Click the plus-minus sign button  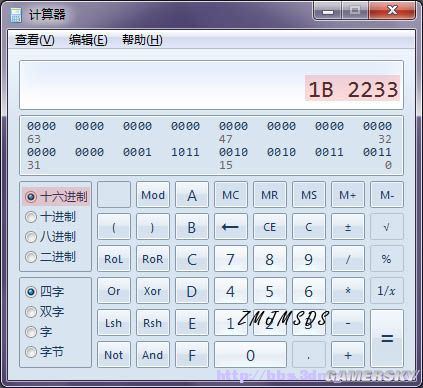point(348,227)
